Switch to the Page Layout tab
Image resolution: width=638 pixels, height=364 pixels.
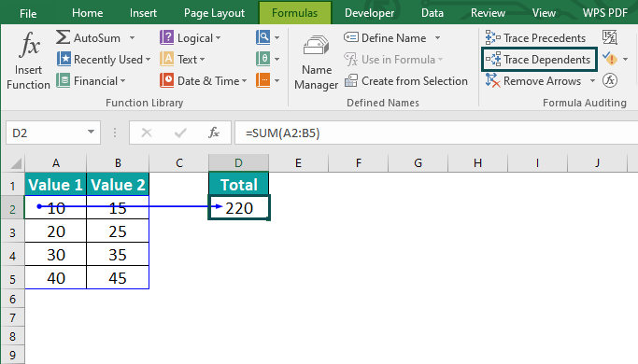[x=214, y=13]
